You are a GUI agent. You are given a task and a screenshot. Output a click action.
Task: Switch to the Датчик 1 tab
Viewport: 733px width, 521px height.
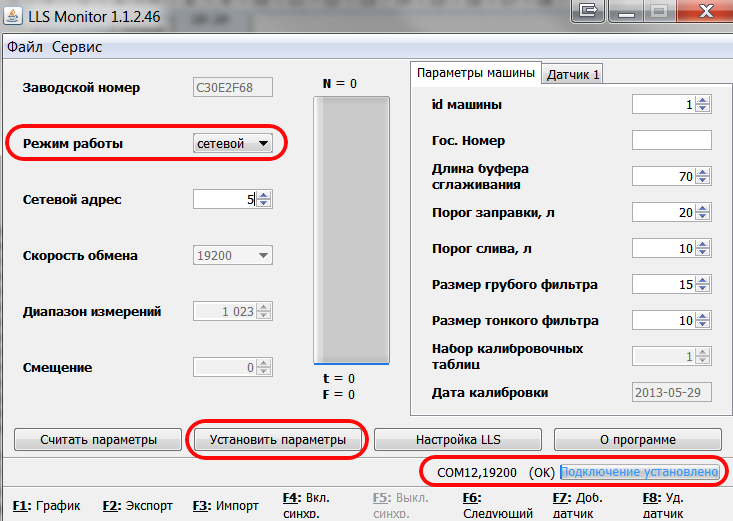[573, 74]
